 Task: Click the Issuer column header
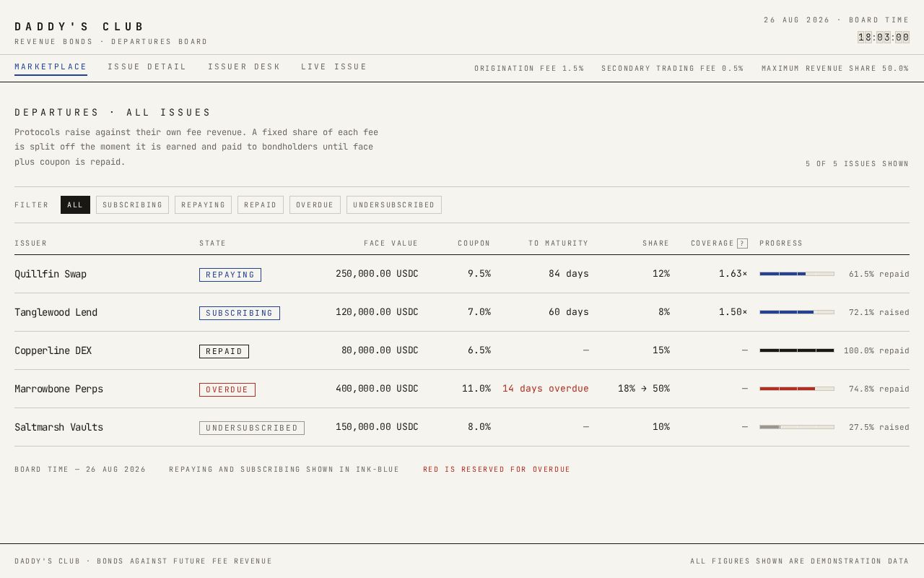click(31, 243)
